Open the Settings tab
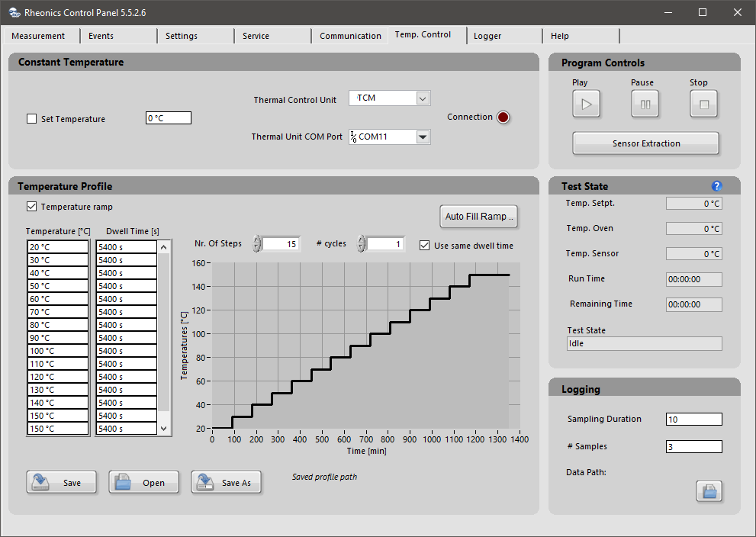756x537 pixels. point(196,36)
